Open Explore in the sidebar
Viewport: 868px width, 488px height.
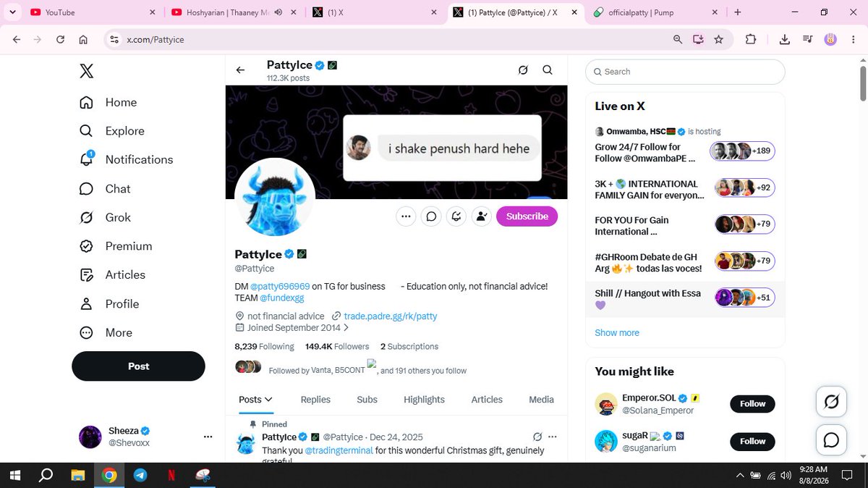point(111,131)
